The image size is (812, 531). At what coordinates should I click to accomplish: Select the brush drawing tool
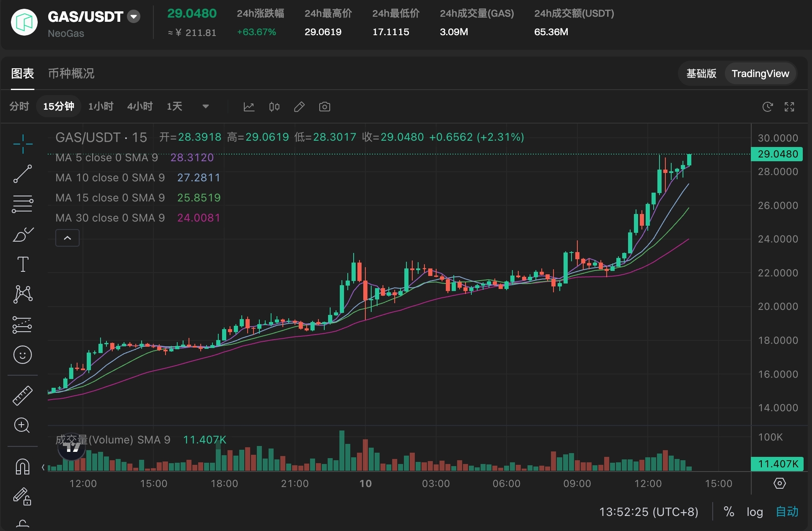coord(23,235)
